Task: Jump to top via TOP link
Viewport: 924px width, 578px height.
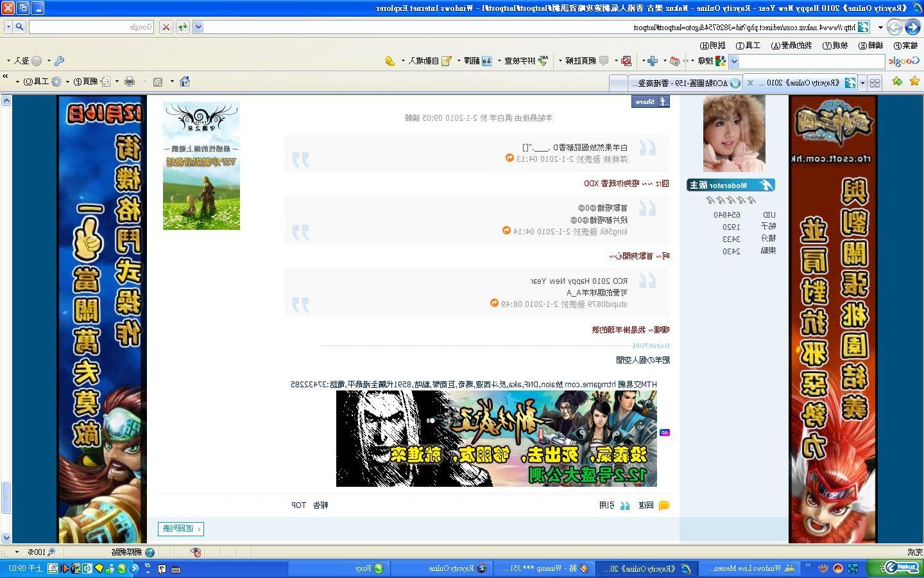Action: coord(299,505)
